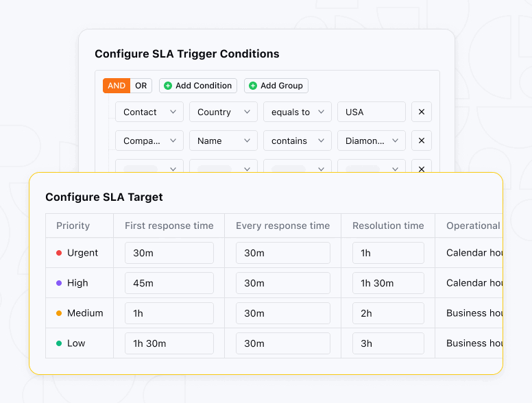Remove the empty third condition row
The image size is (532, 403).
422,167
